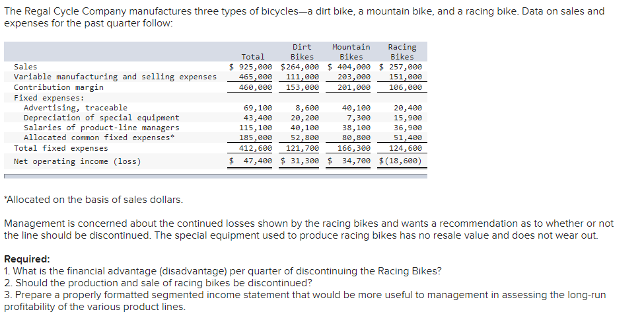Click Racing Bikes variable expenses 151,000
This screenshot has height=318, width=644.
[406, 77]
